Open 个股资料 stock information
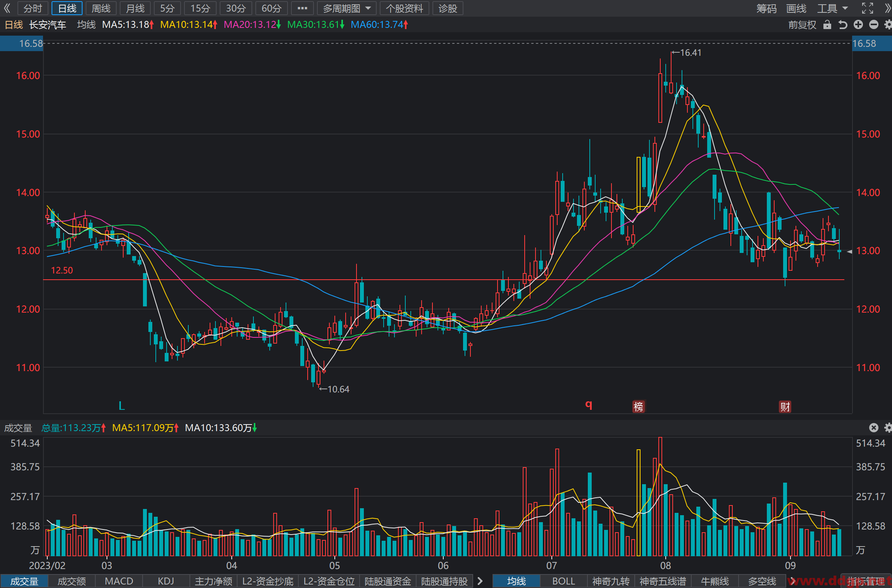Screen dimensions: 892x588 (x=405, y=8)
